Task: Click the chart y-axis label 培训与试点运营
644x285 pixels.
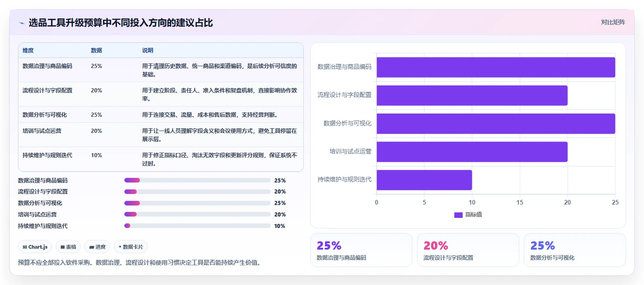Action: pyautogui.click(x=350, y=151)
